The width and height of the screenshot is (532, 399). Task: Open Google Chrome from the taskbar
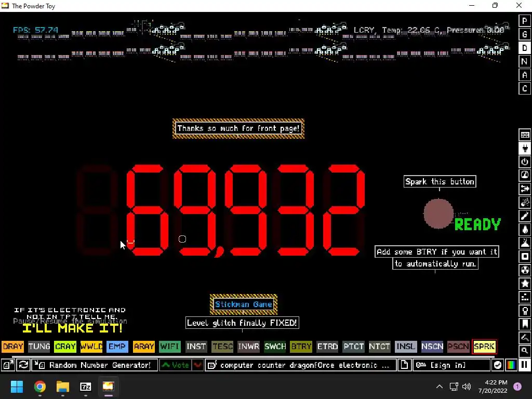tap(39, 387)
